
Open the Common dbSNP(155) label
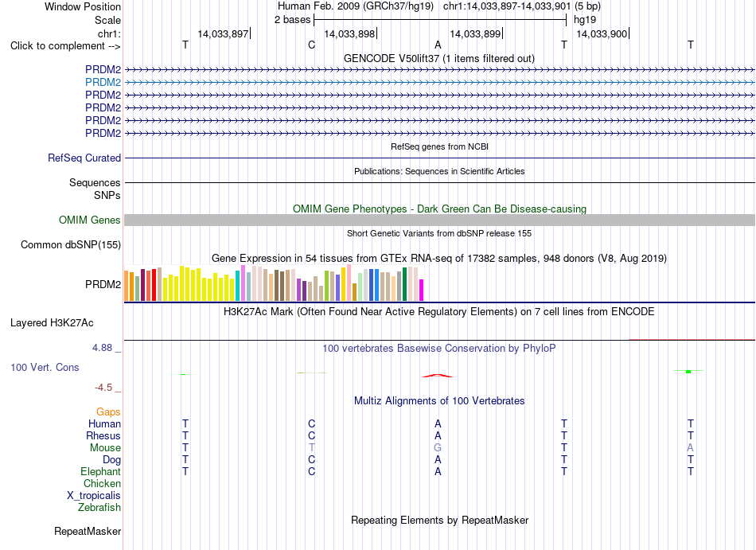[x=70, y=245]
